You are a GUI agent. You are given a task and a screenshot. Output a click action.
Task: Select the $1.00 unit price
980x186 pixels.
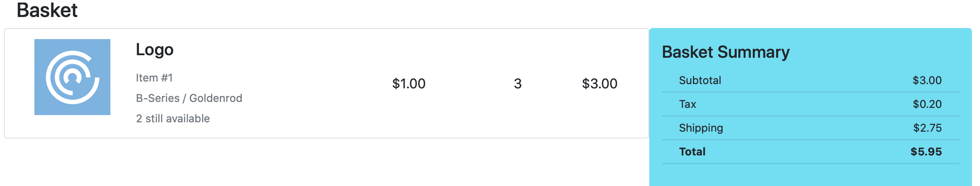[x=409, y=84]
